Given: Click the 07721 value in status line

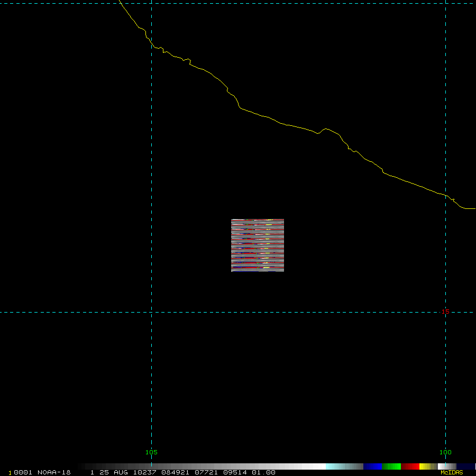Looking at the screenshot, I should click(x=195, y=472).
